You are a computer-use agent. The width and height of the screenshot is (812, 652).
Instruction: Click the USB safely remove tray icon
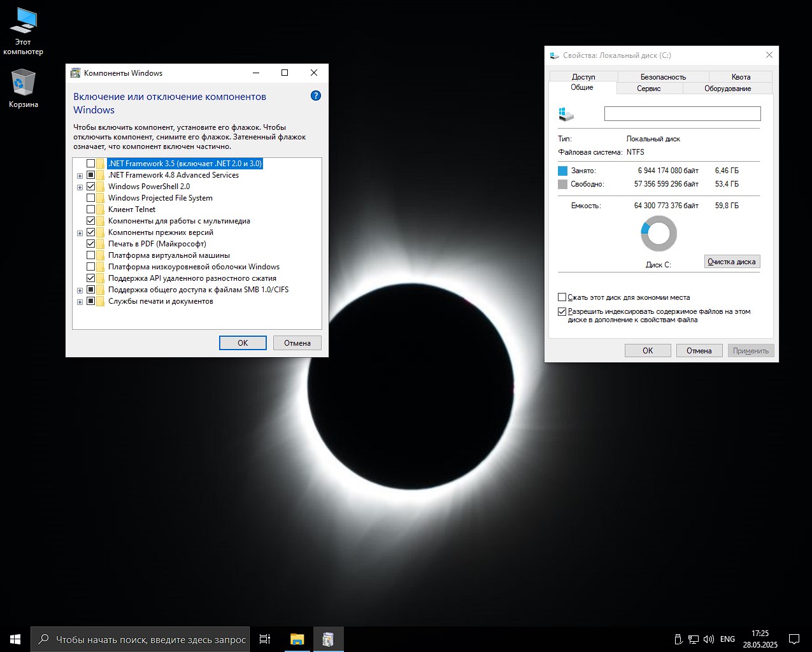tap(679, 639)
